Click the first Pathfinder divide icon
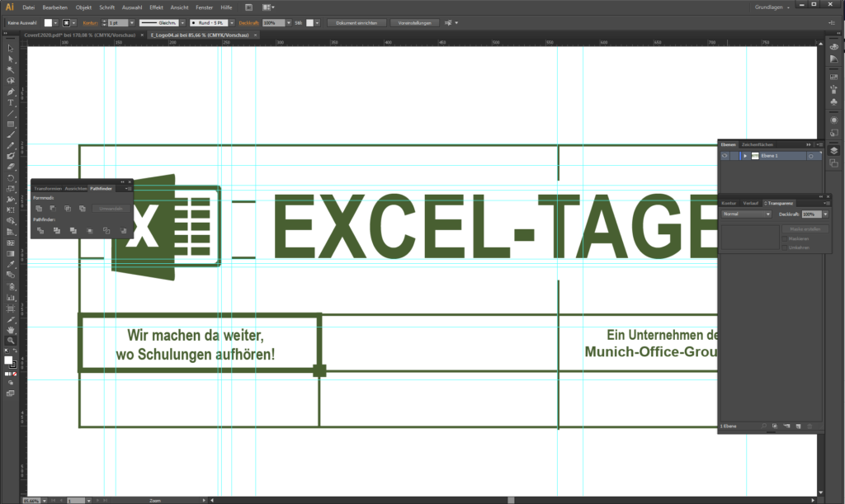This screenshot has height=504, width=845. tap(40, 230)
